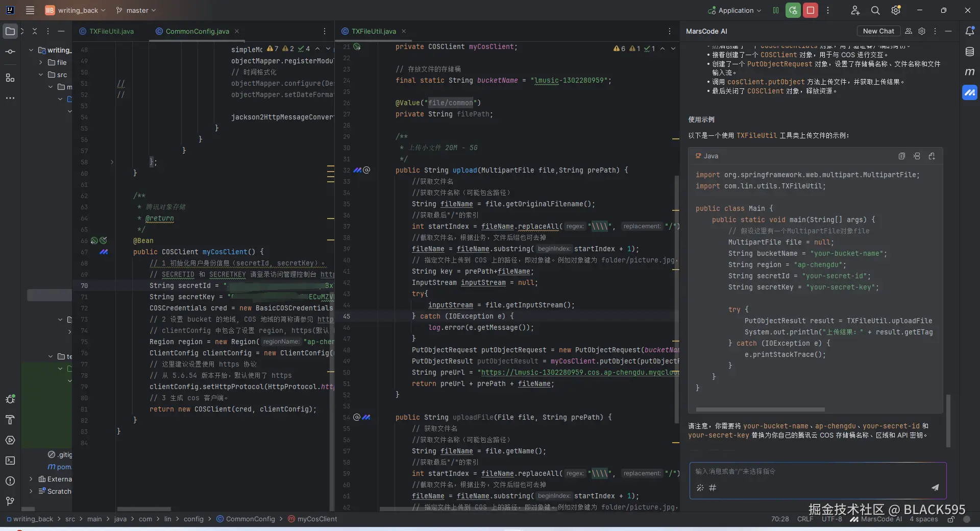980x531 pixels.
Task: Open the Commit tool window
Action: click(10, 52)
